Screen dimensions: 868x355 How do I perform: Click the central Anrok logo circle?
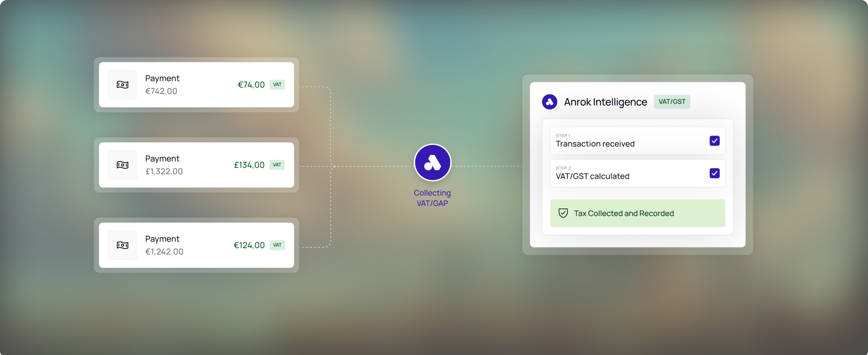(x=432, y=162)
